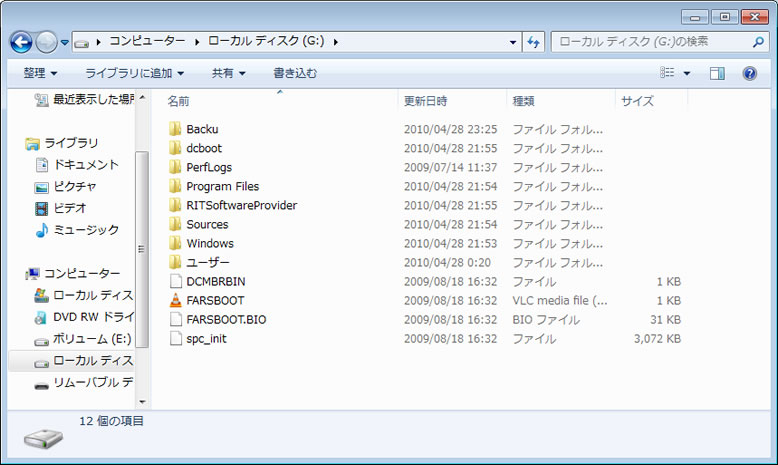Expand the arrow after ローカル ディスク (G:) breadcrumb
This screenshot has width=778, height=465.
coord(335,42)
